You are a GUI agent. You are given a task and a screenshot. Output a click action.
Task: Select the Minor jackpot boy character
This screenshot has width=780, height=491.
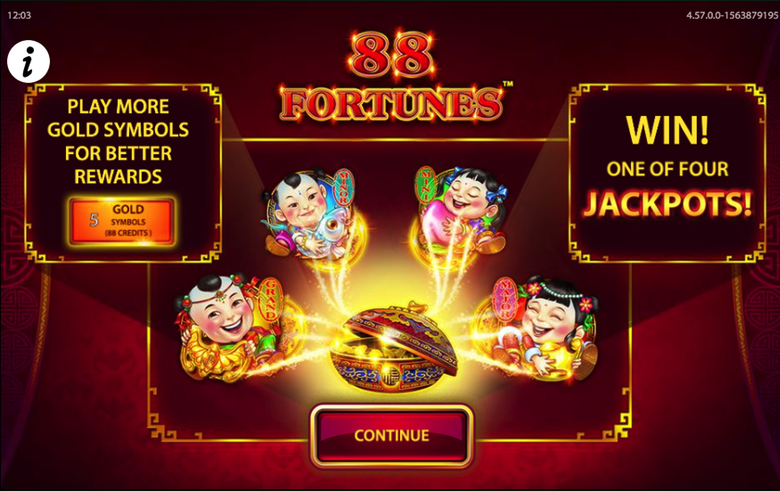[307, 215]
